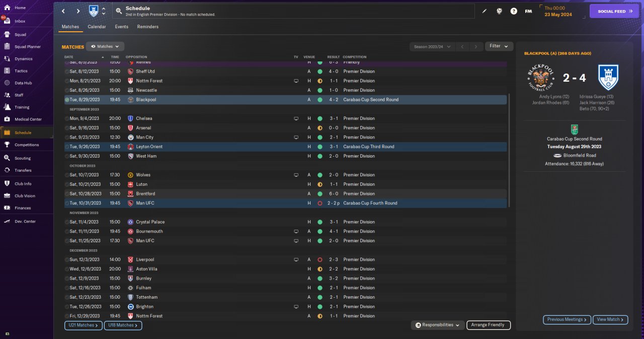Click the icon between the pencil and help icons
The height and width of the screenshot is (339, 644).
(499, 11)
